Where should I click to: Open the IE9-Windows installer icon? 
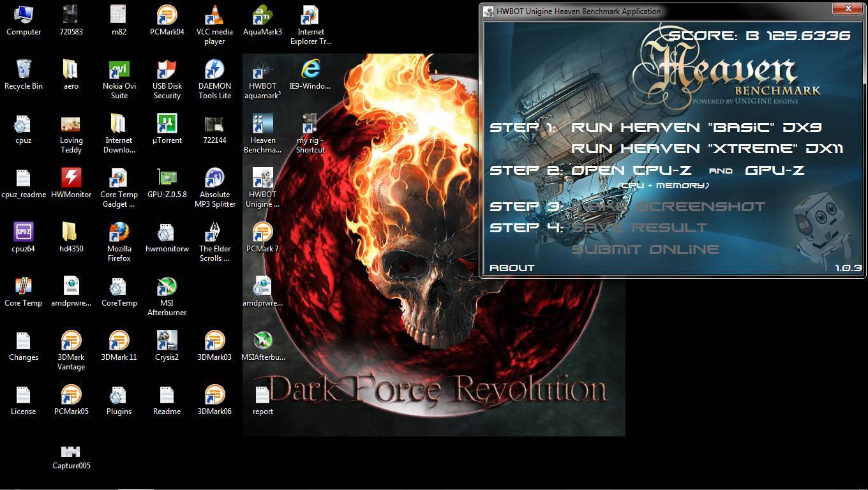pyautogui.click(x=310, y=75)
